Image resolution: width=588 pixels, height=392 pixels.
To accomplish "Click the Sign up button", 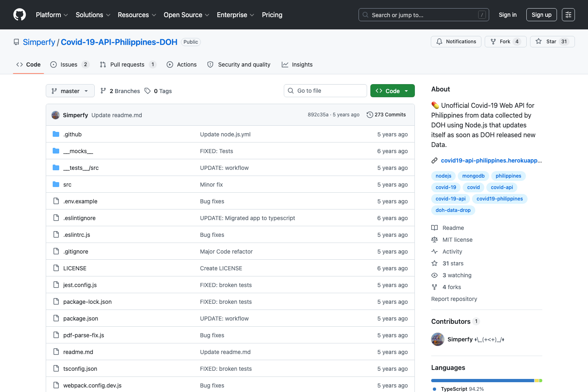I will pyautogui.click(x=541, y=15).
